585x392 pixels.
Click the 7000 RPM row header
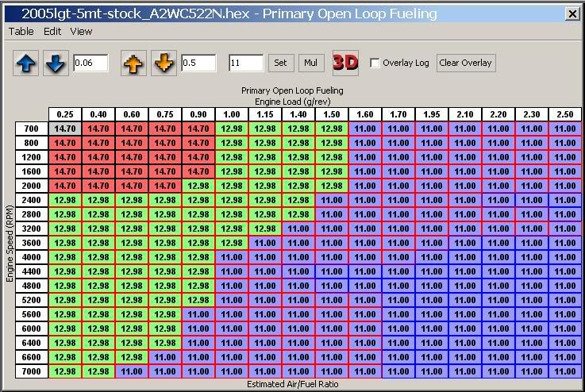tap(31, 371)
